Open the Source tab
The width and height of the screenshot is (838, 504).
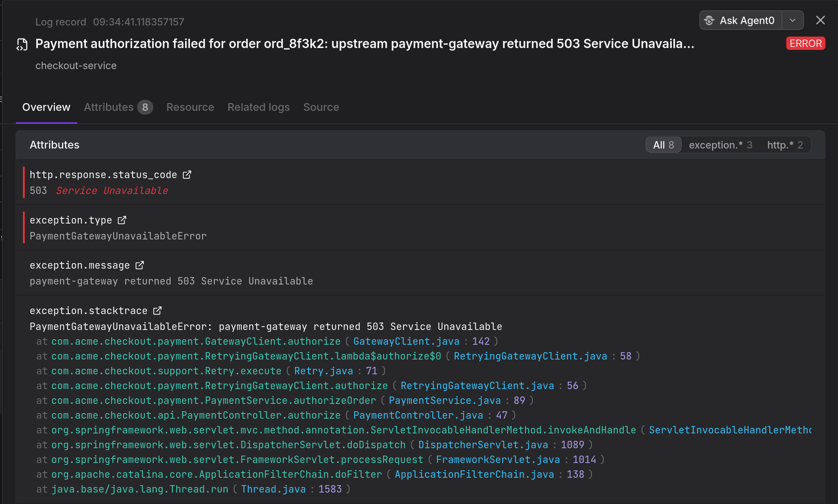[x=321, y=107]
